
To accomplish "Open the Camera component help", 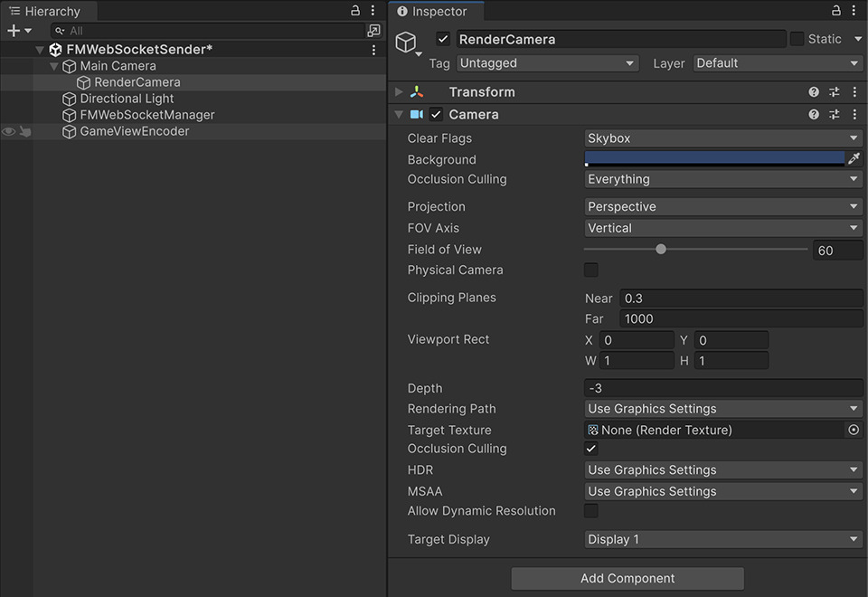I will pyautogui.click(x=812, y=114).
